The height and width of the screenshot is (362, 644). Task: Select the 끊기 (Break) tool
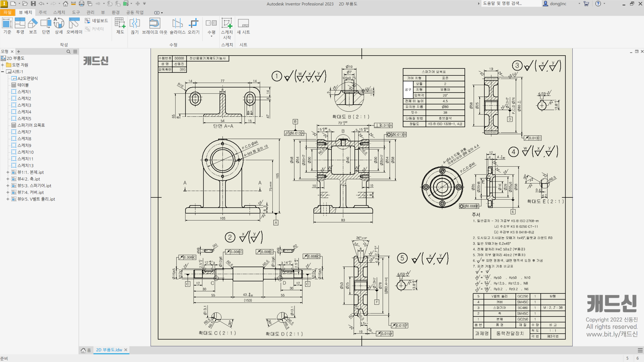point(135,26)
